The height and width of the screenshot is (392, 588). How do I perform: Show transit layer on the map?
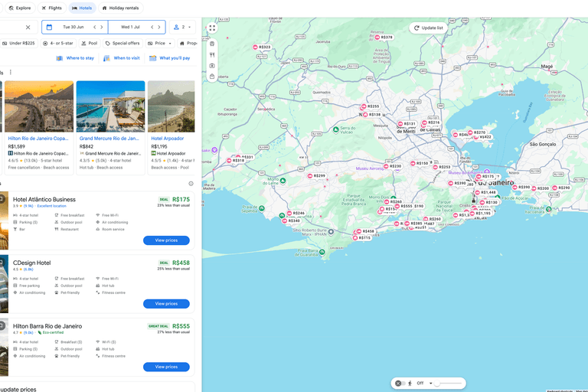click(212, 44)
